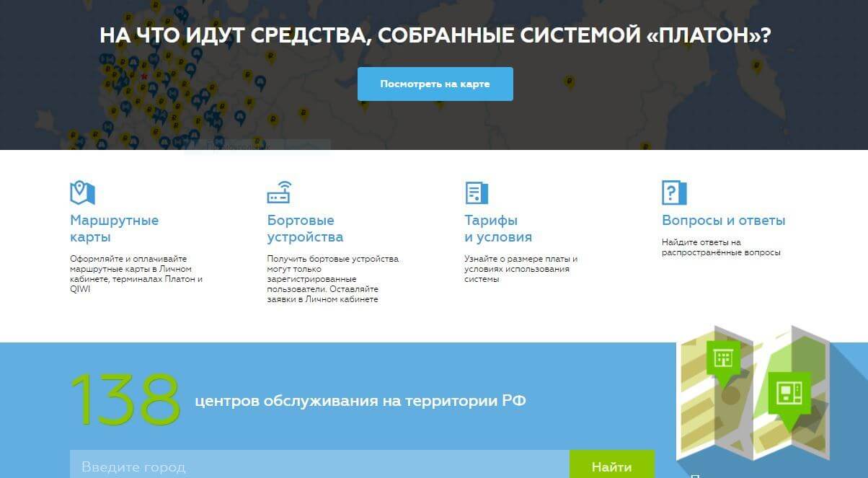Open the route maps pin icon

(x=82, y=192)
